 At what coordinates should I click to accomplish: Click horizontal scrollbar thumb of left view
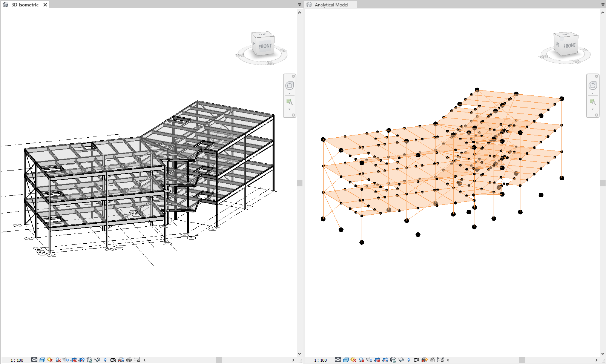coord(219,360)
